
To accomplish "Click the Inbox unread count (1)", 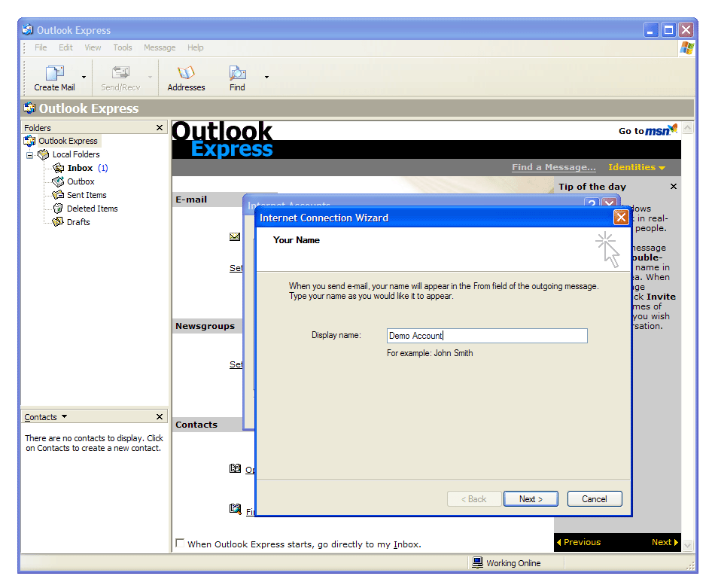I will [x=103, y=168].
